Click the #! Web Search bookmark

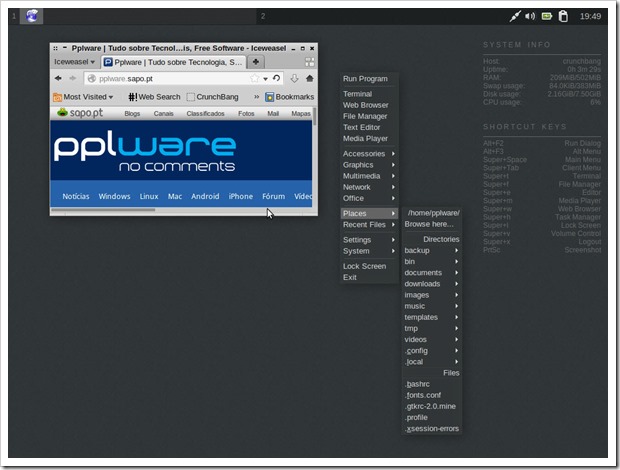coord(154,97)
